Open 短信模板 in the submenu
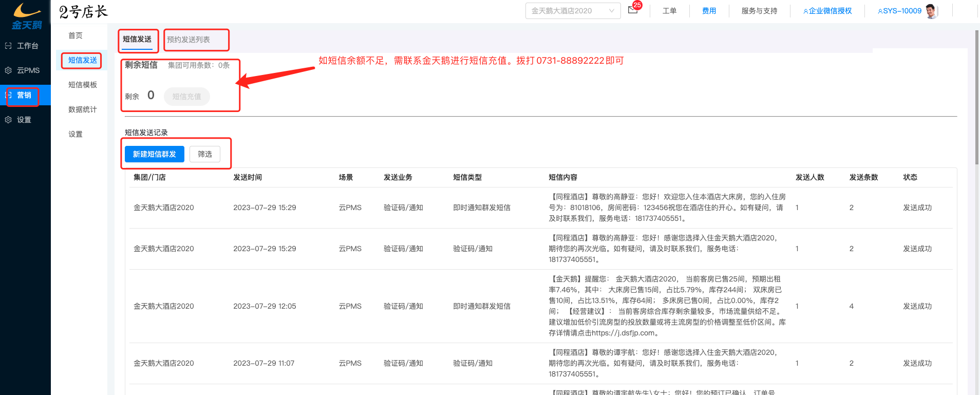 tap(82, 85)
